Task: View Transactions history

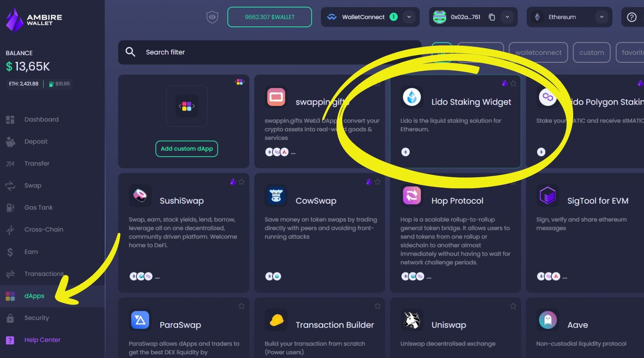Action: point(44,274)
